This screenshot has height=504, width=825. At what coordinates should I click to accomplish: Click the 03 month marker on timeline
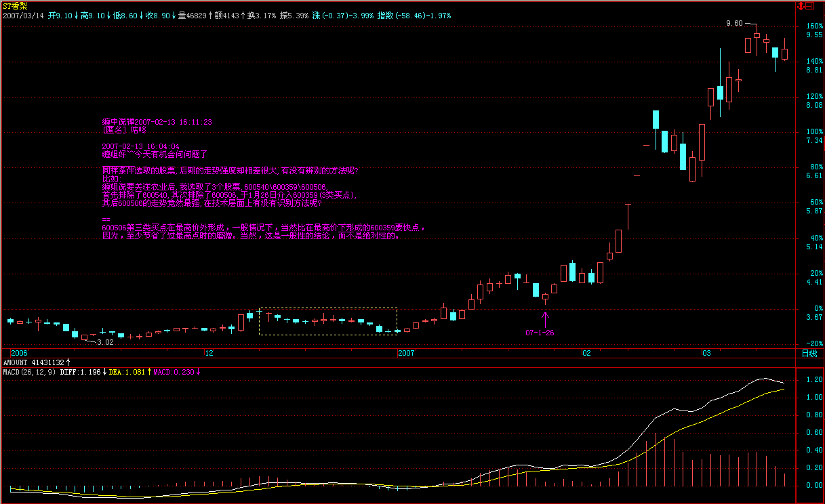coord(706,354)
